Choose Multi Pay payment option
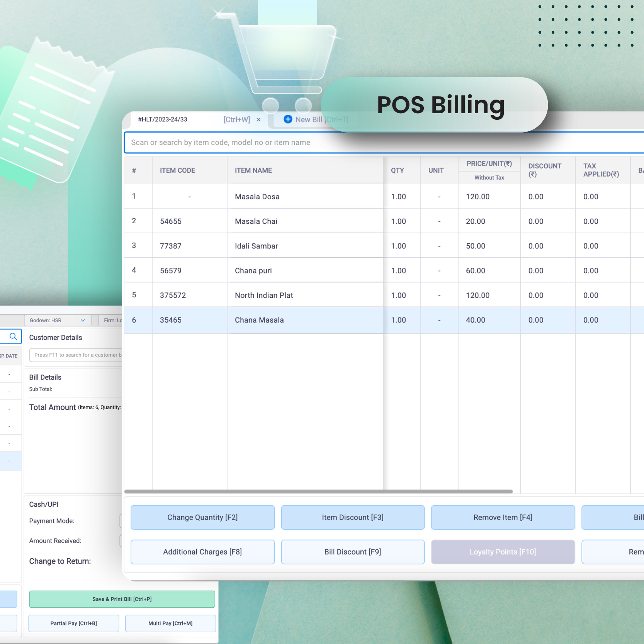The width and height of the screenshot is (644, 644). [170, 623]
